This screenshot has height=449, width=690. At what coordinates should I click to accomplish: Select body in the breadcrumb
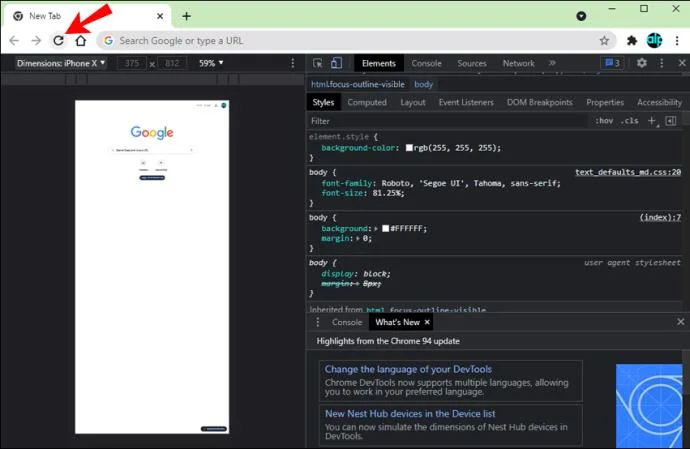[x=423, y=84]
